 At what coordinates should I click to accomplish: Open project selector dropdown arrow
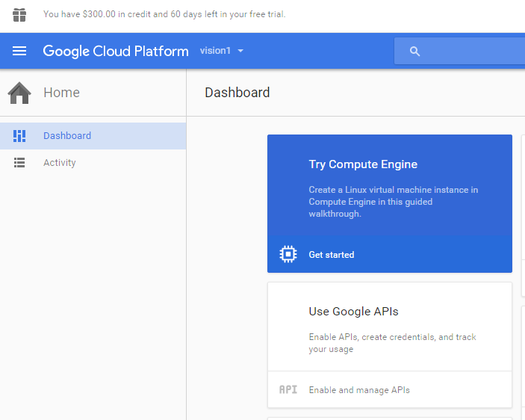[x=240, y=51]
